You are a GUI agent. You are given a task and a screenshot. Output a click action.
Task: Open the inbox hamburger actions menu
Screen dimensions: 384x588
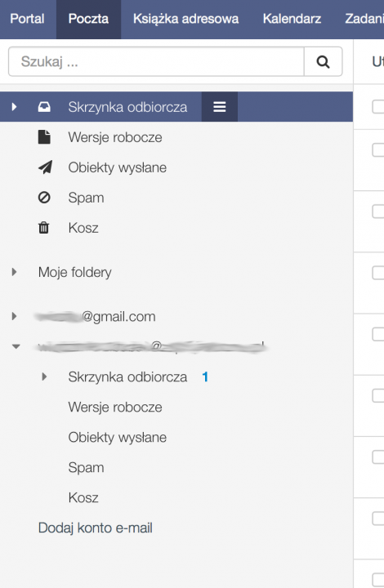coord(220,107)
